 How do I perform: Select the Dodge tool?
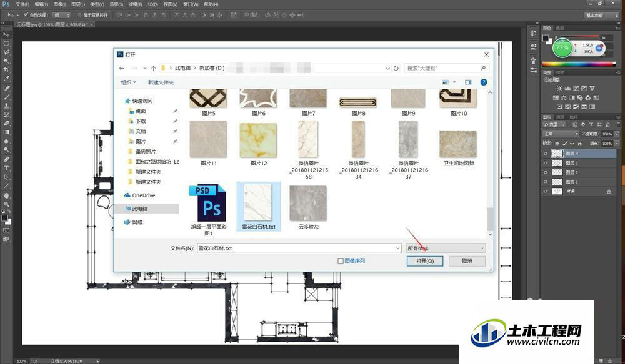tap(6, 150)
